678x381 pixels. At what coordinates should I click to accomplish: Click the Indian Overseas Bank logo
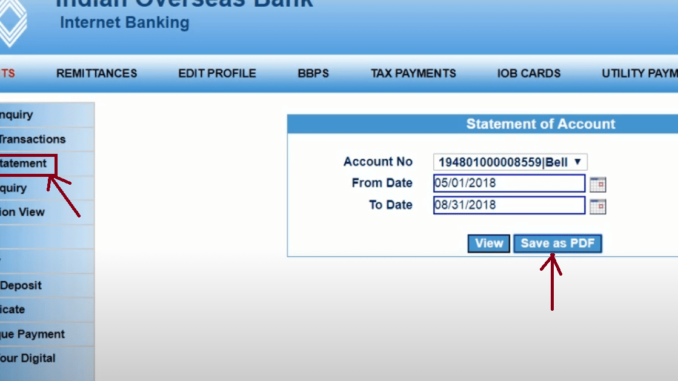[13, 22]
